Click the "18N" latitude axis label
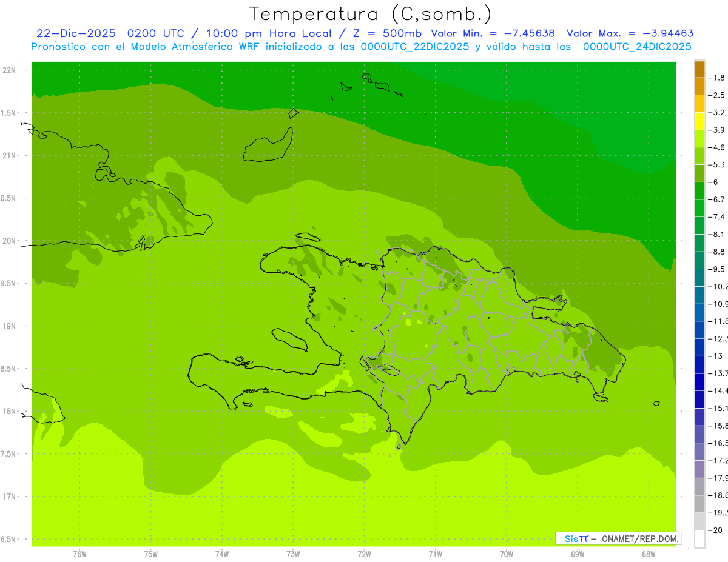 pyautogui.click(x=10, y=411)
